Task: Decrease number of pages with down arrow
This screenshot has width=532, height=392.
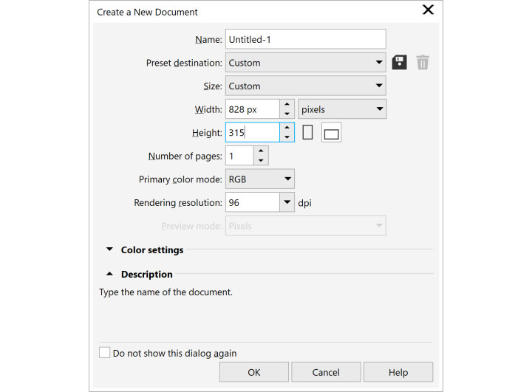Action: pyautogui.click(x=260, y=161)
